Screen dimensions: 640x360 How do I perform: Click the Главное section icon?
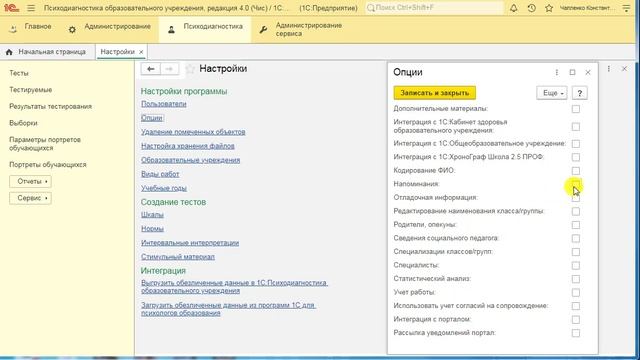coord(13,29)
